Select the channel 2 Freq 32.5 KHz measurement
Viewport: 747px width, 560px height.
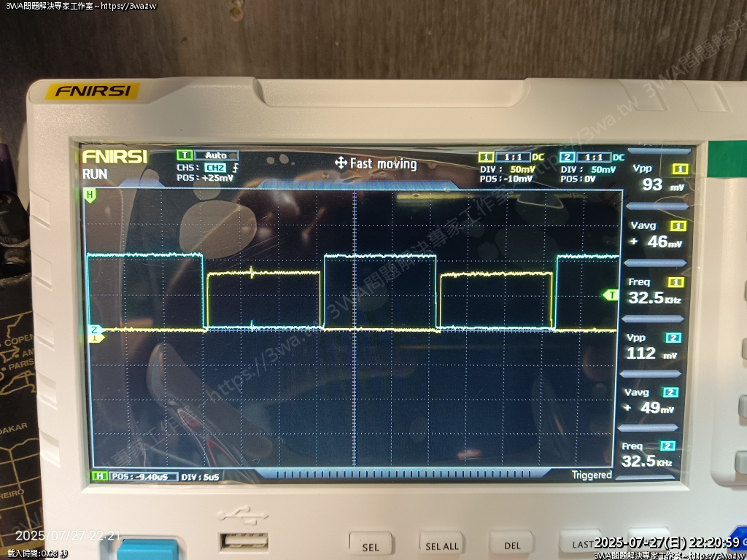coord(646,461)
